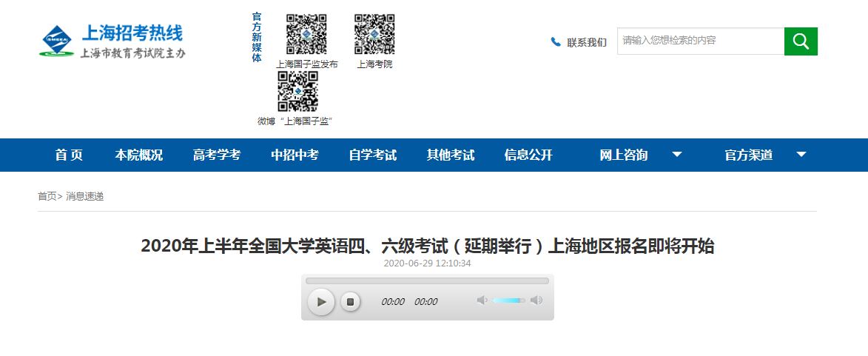Go to 自学考试 section

[372, 155]
